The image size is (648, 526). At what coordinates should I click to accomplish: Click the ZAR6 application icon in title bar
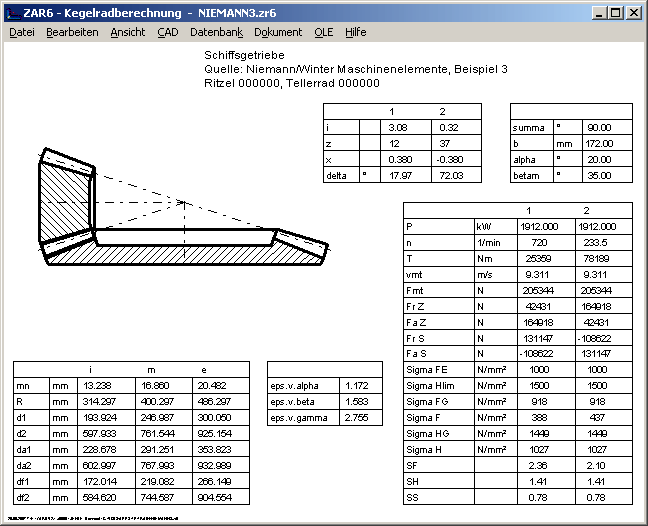[12, 12]
